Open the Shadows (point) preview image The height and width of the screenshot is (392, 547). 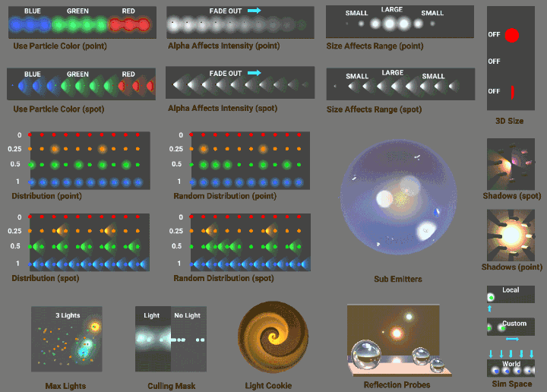(x=511, y=235)
